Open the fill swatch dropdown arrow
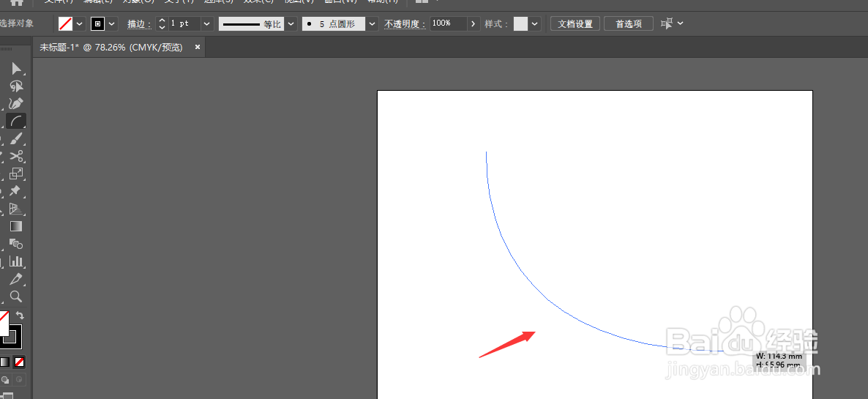 [79, 24]
